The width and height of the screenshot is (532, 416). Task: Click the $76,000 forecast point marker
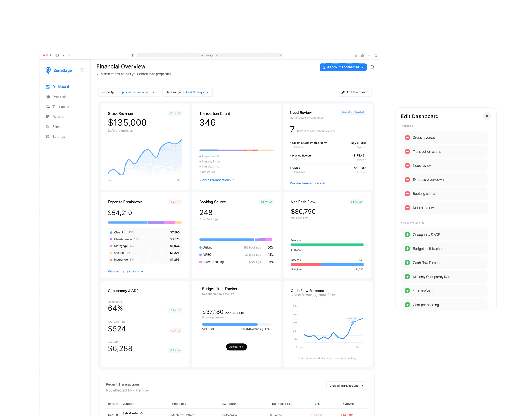click(353, 323)
